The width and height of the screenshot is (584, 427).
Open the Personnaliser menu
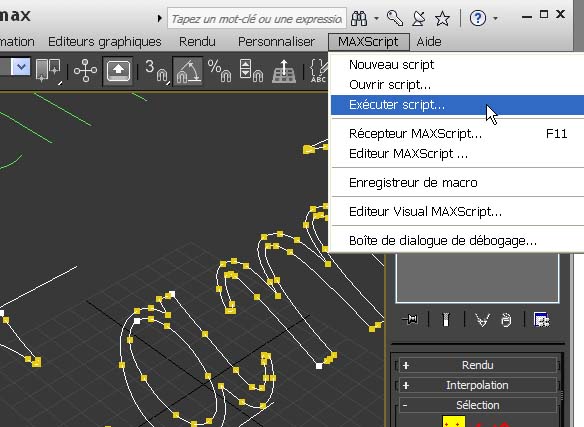(276, 41)
